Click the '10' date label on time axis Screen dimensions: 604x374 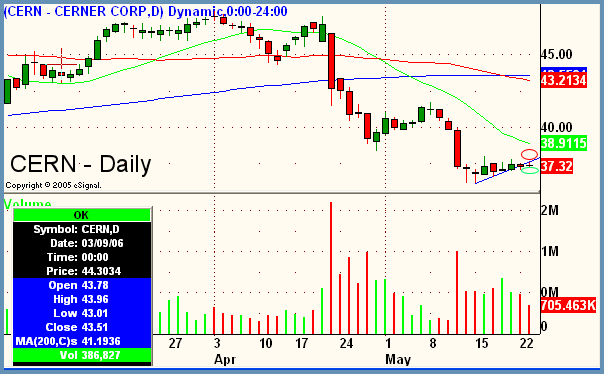265,343
